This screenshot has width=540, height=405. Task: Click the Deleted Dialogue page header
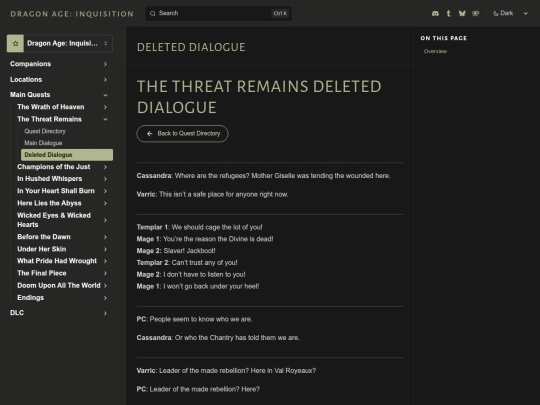coord(191,47)
